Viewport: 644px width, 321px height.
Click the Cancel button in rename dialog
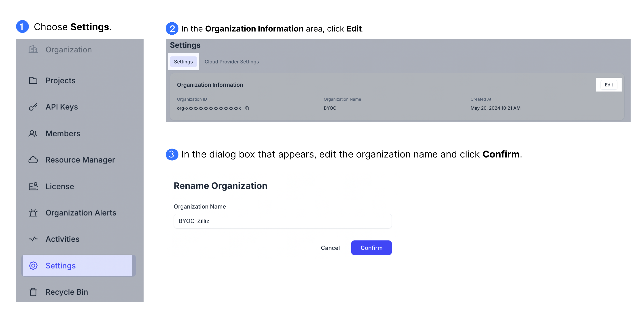click(330, 248)
